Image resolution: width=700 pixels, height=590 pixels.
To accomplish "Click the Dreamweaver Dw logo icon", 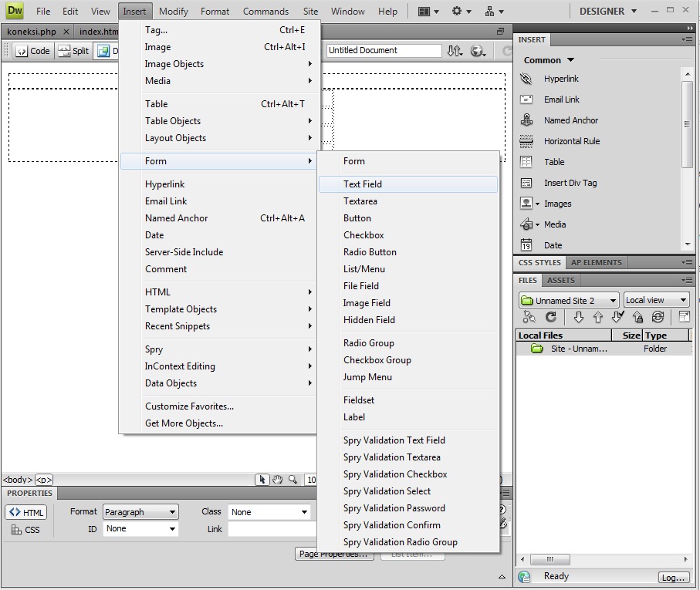I will (x=15, y=11).
